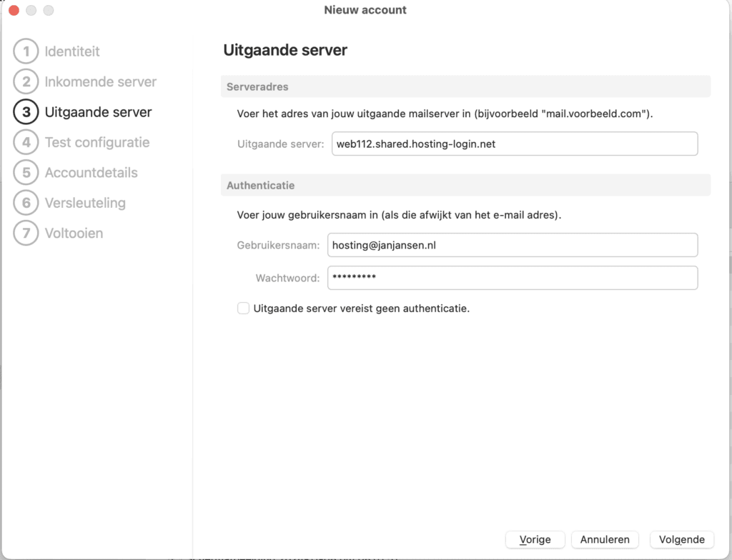732x560 pixels.
Task: Focus the Uitgaande server address field
Action: tap(515, 144)
